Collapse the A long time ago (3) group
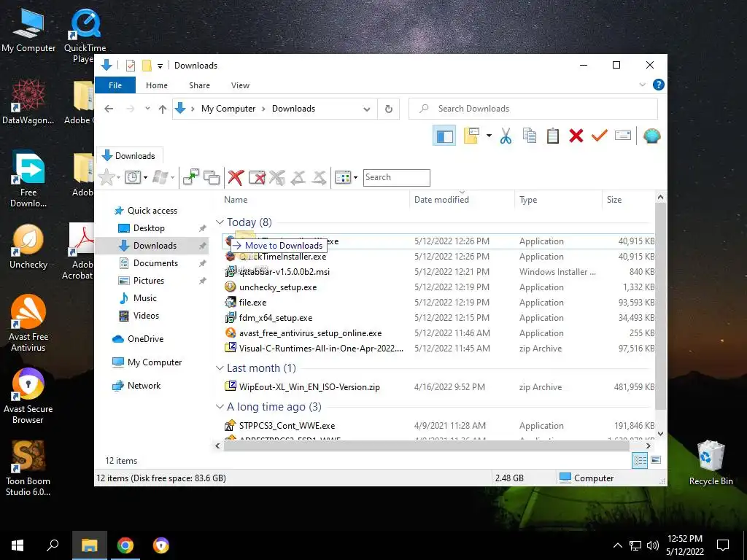 (x=220, y=407)
